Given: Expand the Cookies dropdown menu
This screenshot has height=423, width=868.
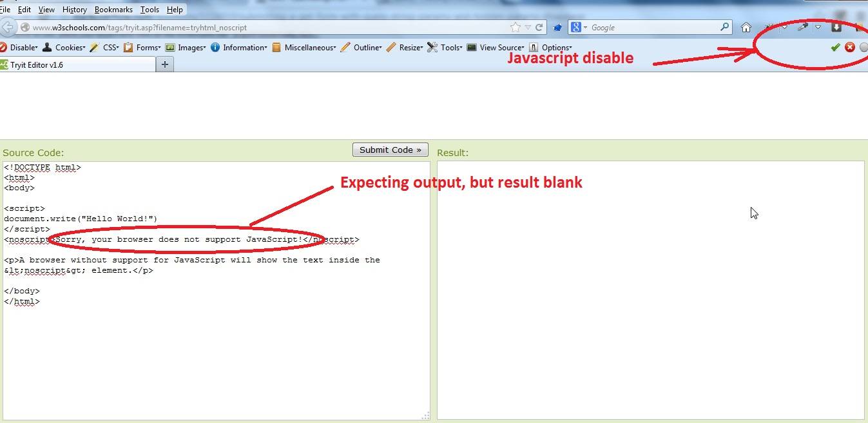Looking at the screenshot, I should coord(64,47).
